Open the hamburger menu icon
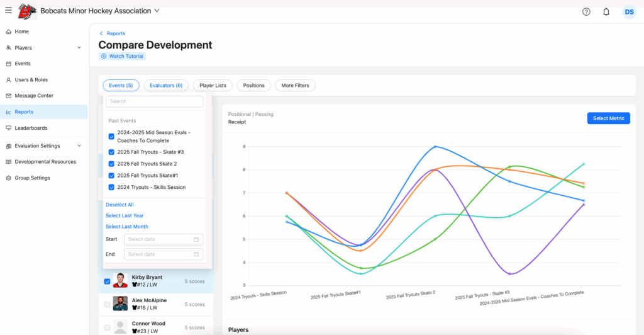 [8, 11]
